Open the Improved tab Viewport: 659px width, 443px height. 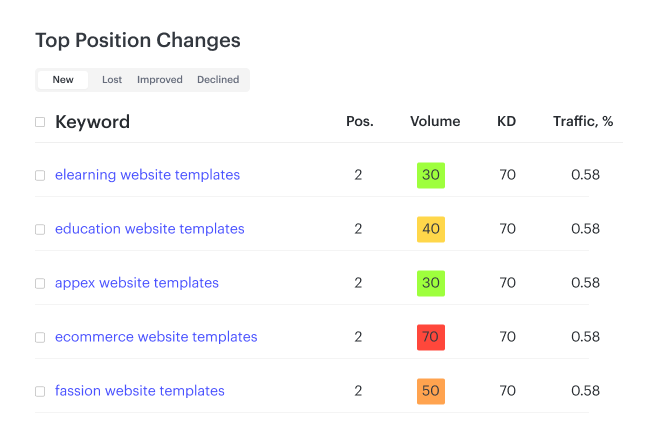coord(160,80)
